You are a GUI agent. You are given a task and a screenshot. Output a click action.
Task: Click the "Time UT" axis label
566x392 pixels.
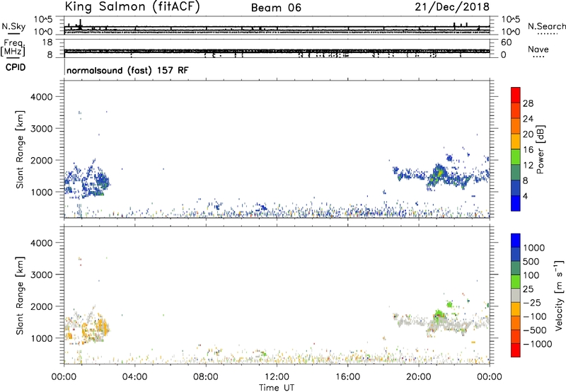pos(277,388)
